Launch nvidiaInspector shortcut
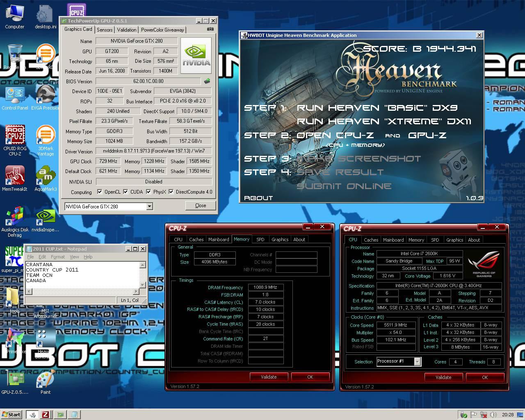This screenshot has width=525, height=420. (46, 219)
